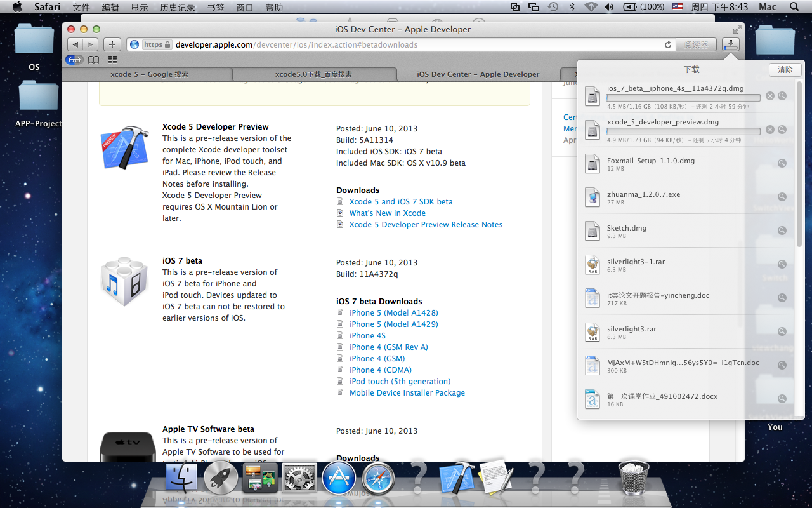Click the 阅读器 Reader button
The width and height of the screenshot is (812, 508).
696,44
